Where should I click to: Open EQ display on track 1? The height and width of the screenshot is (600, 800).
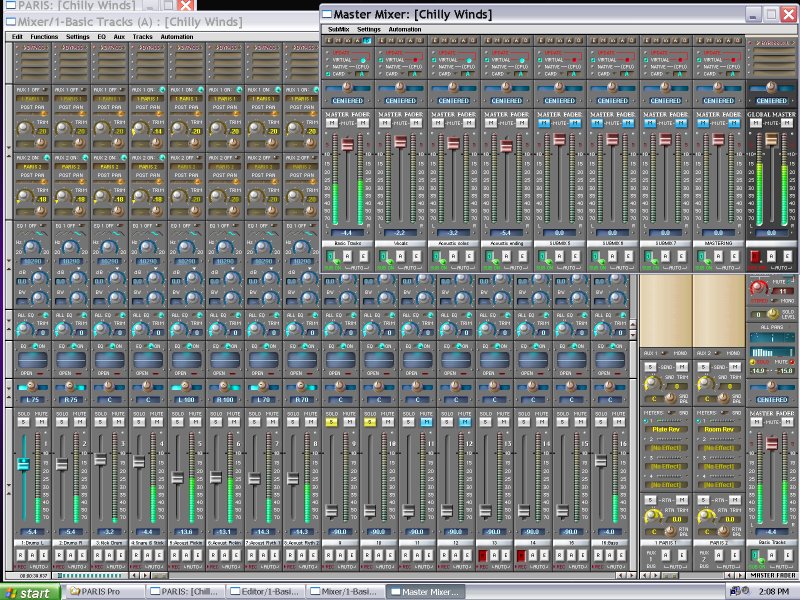33,360
